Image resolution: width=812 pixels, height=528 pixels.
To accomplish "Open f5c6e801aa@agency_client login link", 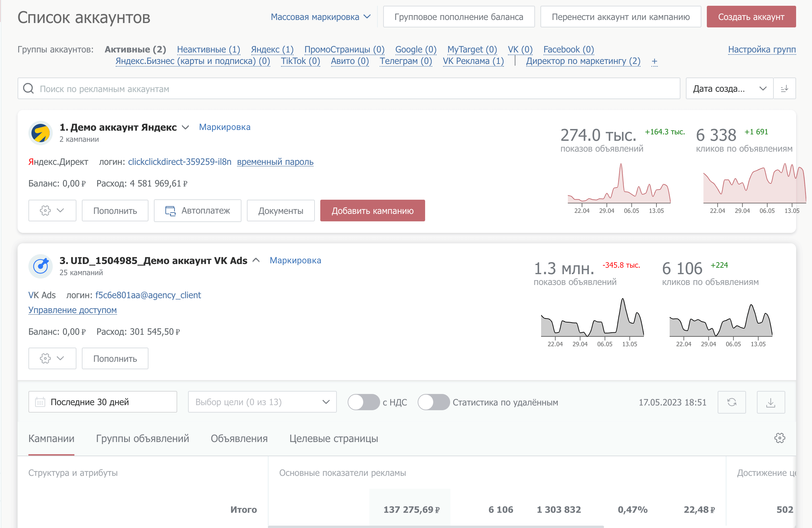I will [148, 295].
